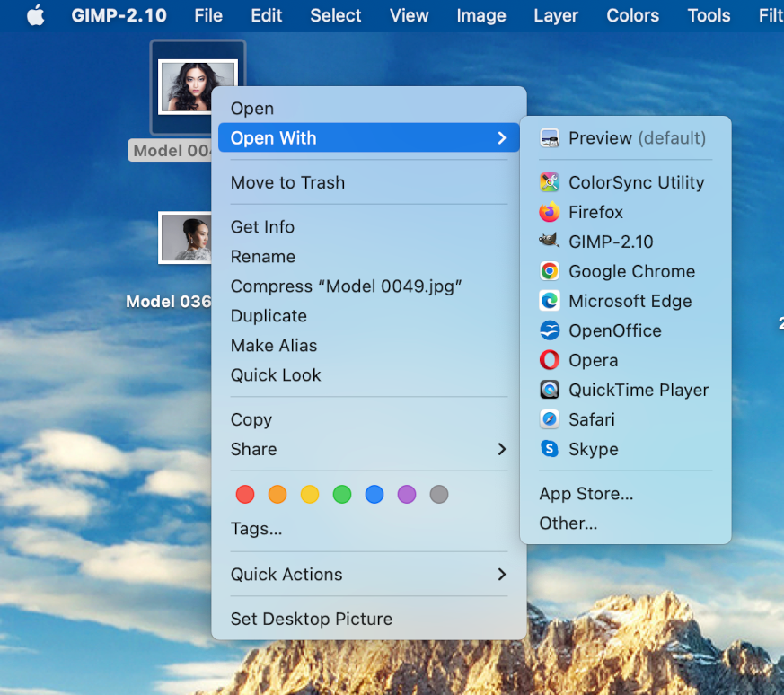Click the Model 036 desktop thumbnail
This screenshot has width=784, height=695.
point(184,238)
